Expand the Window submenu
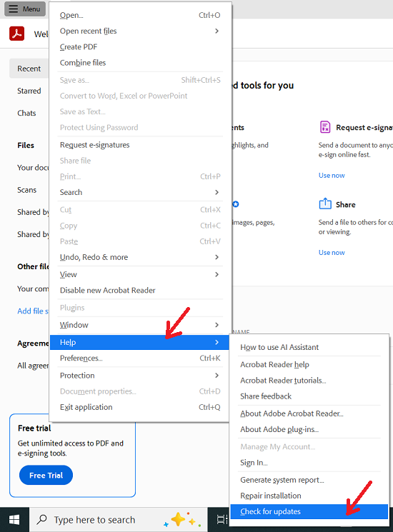The image size is (393, 532). (140, 325)
